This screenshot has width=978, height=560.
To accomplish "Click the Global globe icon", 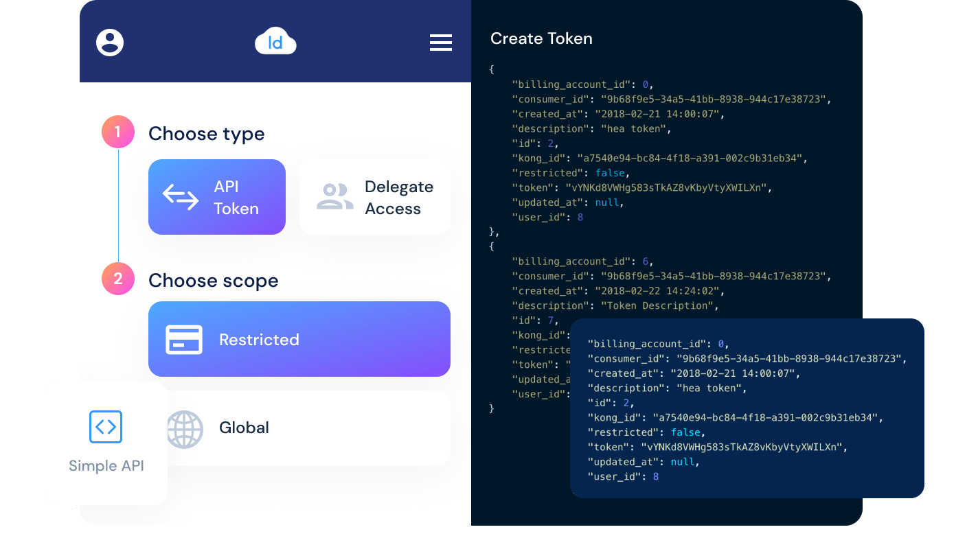I will pyautogui.click(x=186, y=429).
